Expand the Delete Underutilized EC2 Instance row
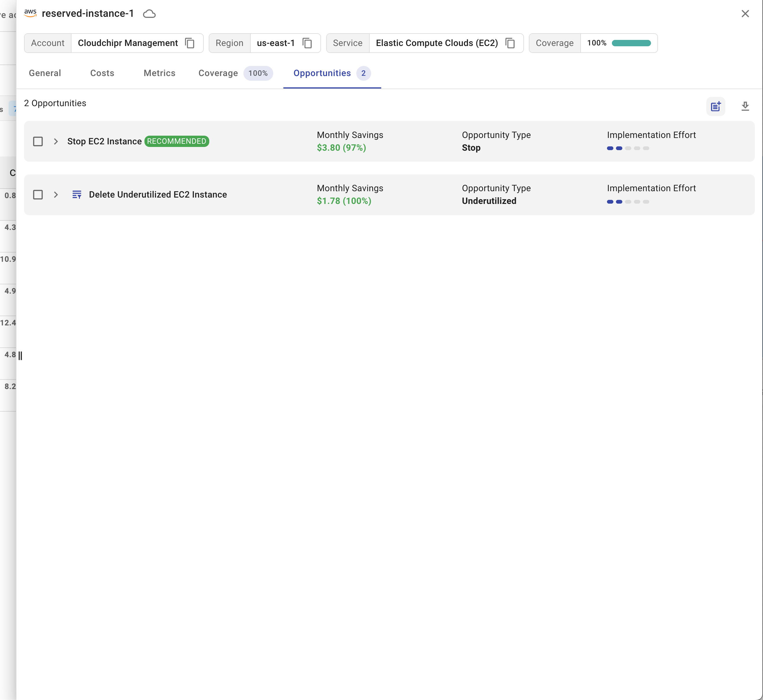Screen dimensions: 763x700 (x=56, y=195)
